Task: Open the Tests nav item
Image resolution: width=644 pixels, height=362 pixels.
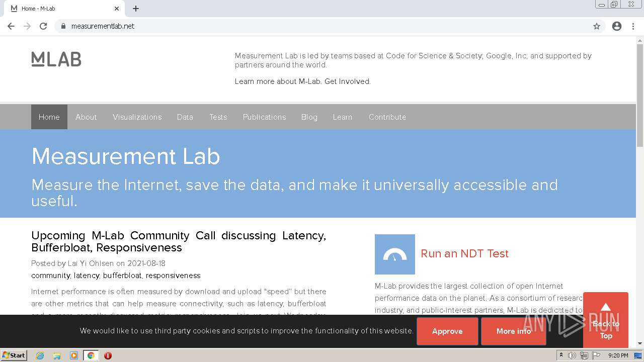Action: tap(218, 117)
